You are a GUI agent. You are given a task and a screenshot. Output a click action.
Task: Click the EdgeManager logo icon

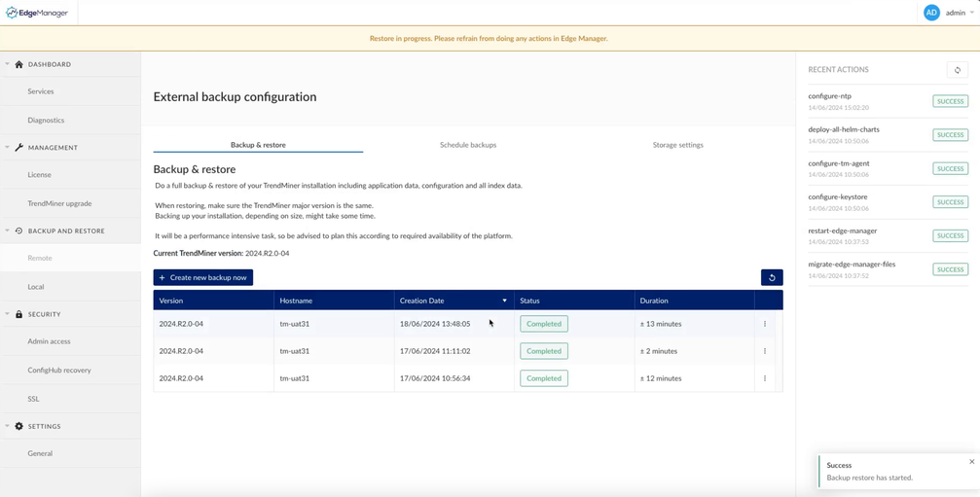(12, 13)
